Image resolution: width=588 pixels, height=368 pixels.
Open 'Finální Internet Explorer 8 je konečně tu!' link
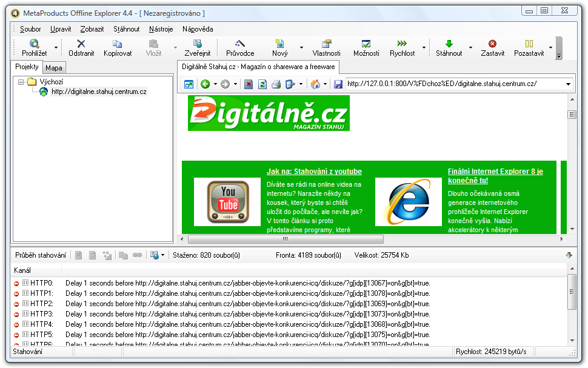click(495, 176)
